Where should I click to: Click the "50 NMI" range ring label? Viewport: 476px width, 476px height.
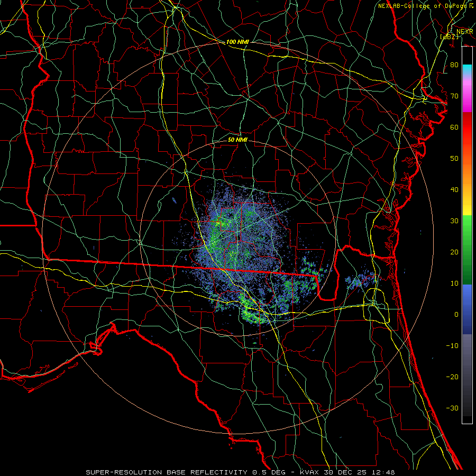pyautogui.click(x=237, y=140)
